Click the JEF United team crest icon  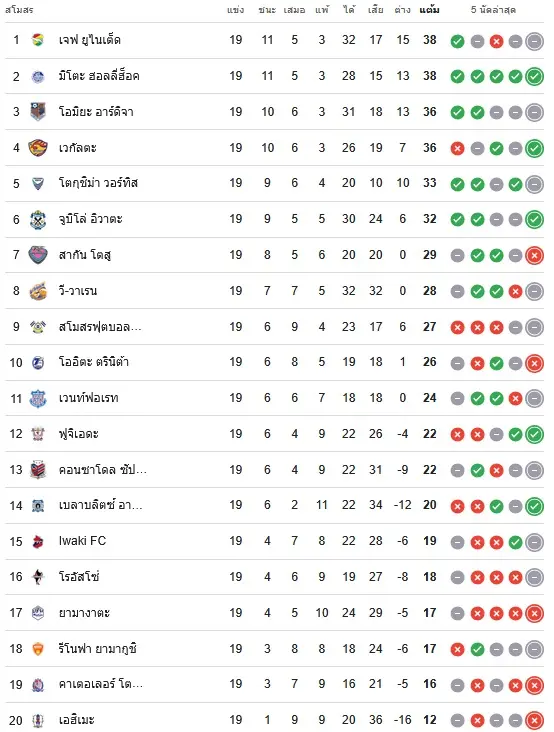(x=38, y=40)
